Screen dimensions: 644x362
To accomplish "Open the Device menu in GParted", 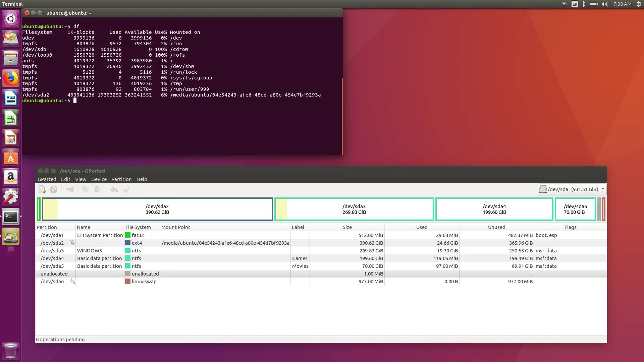I will coord(99,179).
